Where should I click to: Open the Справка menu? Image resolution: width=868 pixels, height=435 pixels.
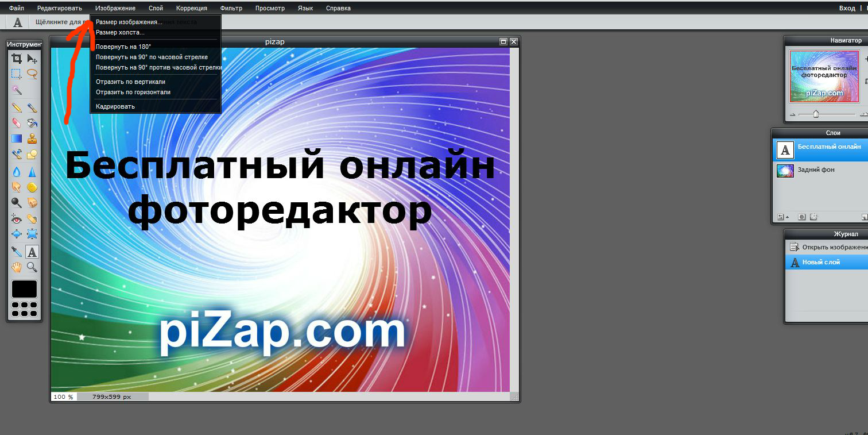[338, 8]
